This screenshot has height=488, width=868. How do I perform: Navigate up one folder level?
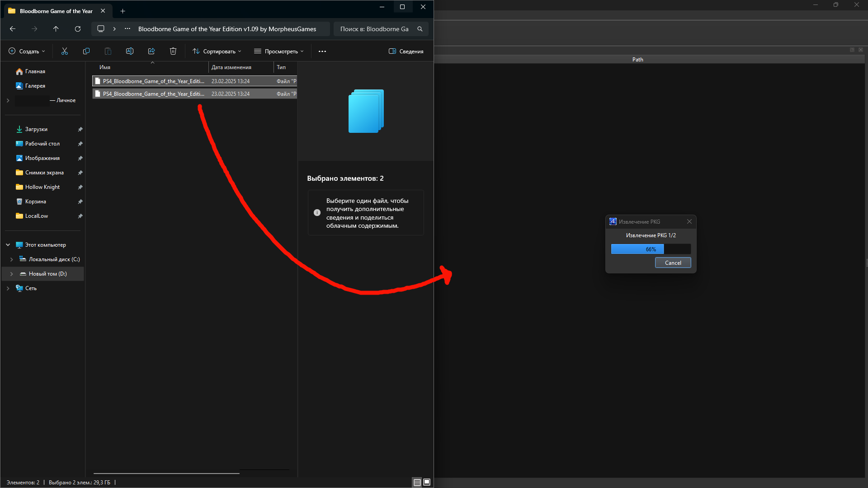pyautogui.click(x=56, y=29)
